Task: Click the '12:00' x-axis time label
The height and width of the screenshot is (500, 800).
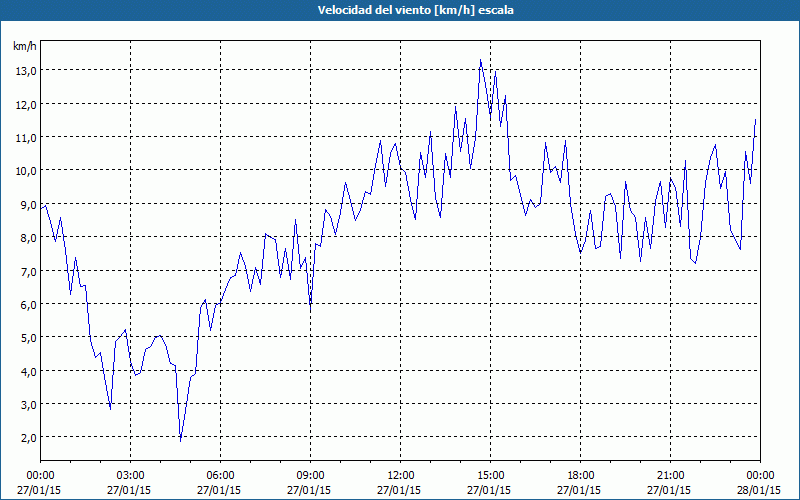Action: [x=401, y=476]
